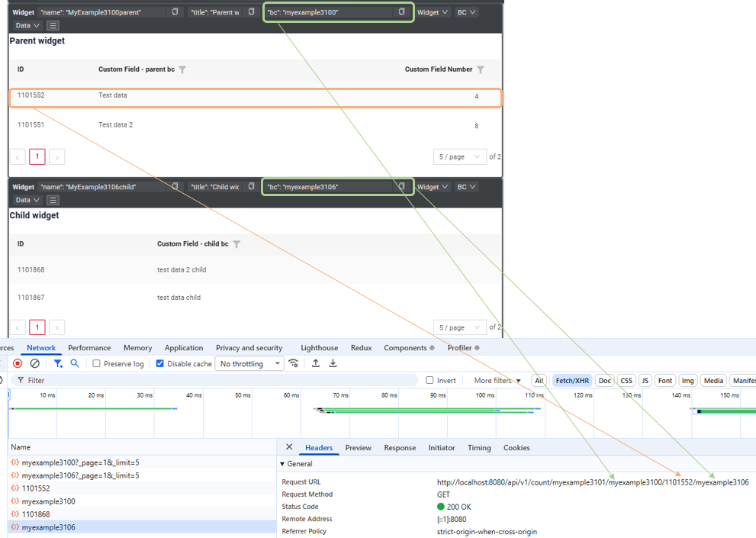This screenshot has width=756, height=538.
Task: Switch to the Preview tab
Action: tap(358, 448)
